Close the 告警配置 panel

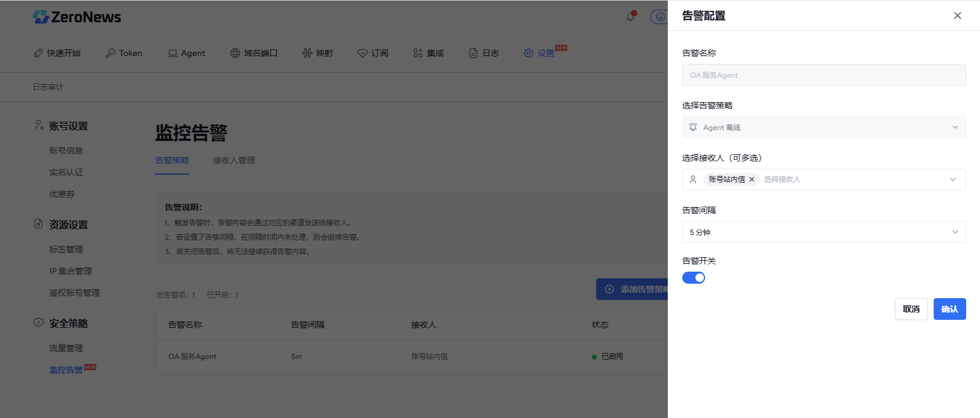pos(957,16)
